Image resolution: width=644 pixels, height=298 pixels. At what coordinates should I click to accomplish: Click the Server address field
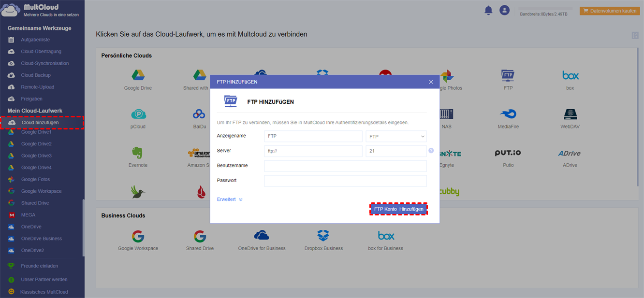click(313, 151)
